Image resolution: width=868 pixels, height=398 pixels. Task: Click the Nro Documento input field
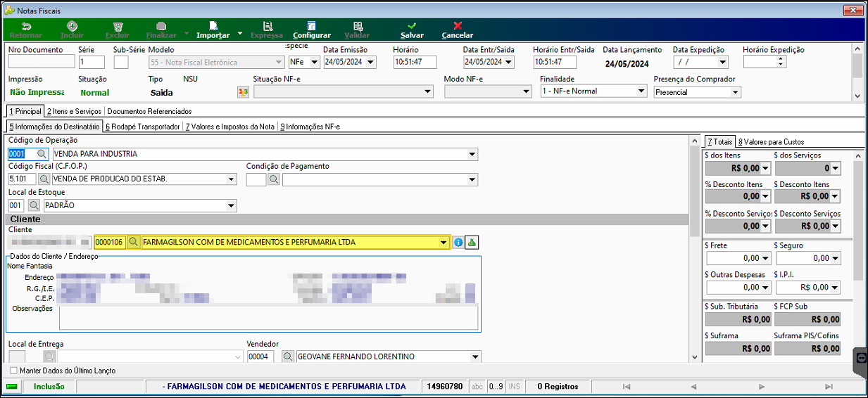pyautogui.click(x=42, y=62)
